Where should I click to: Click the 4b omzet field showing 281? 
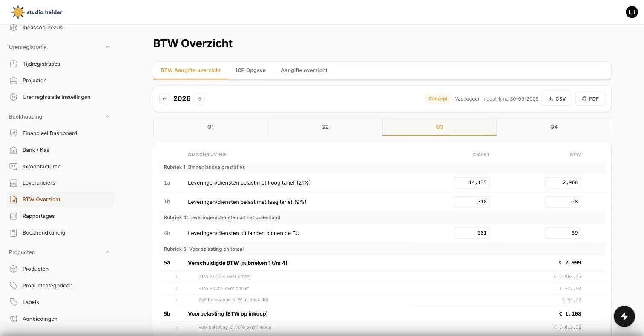[x=472, y=233]
